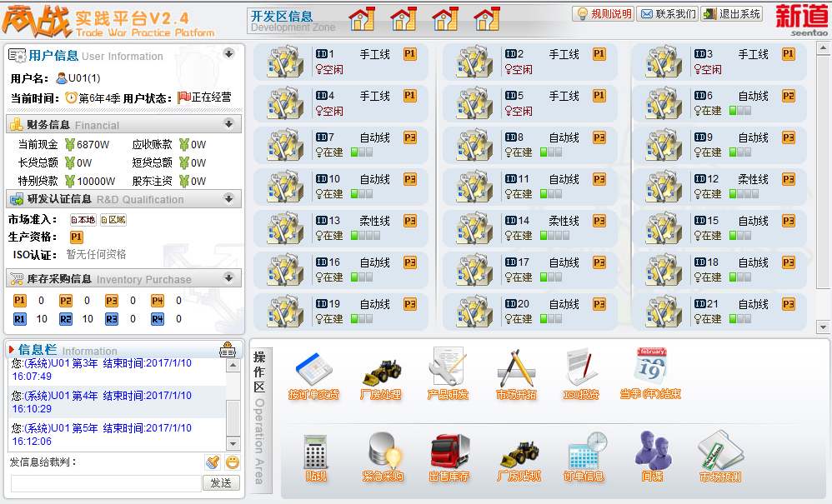Select the second development zone house icon
Viewport: 832px width, 504px height.
[403, 19]
